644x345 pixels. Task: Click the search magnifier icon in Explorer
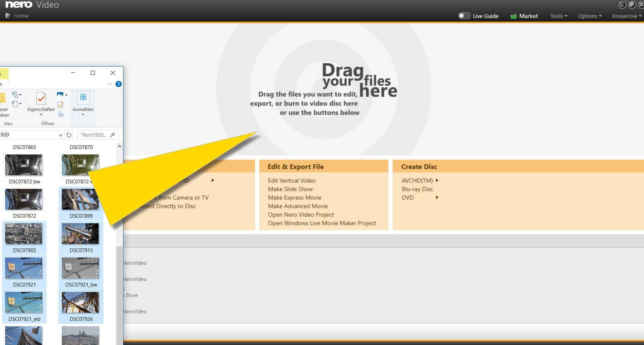113,135
